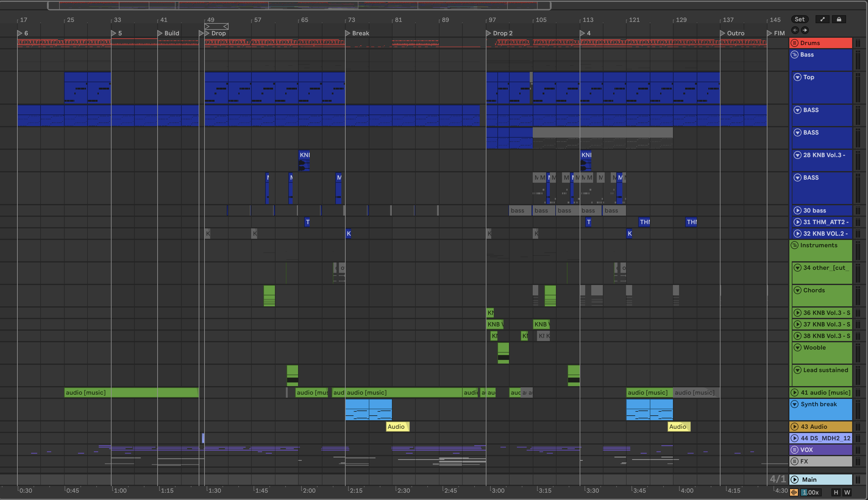
Task: Click the 1.00x zoom factor field
Action: point(811,492)
